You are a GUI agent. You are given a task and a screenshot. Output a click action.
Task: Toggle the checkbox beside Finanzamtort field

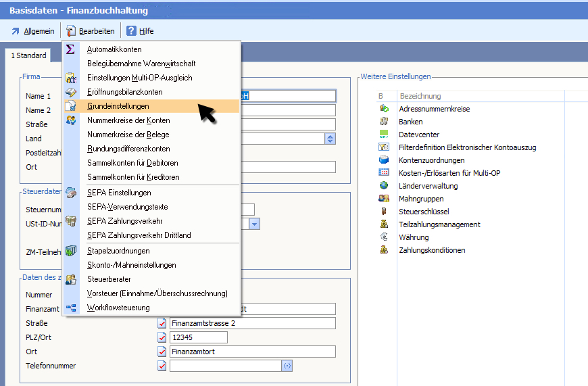pos(162,352)
